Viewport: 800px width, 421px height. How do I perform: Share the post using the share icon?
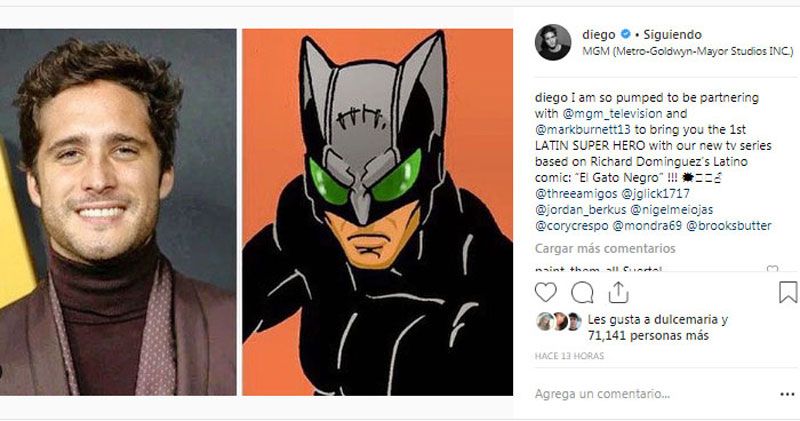[618, 292]
